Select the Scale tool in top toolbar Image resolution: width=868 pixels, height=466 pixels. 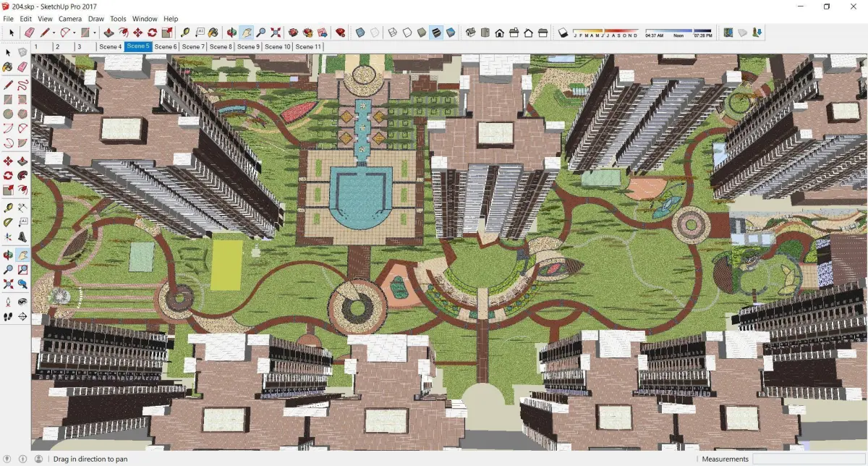coord(166,33)
